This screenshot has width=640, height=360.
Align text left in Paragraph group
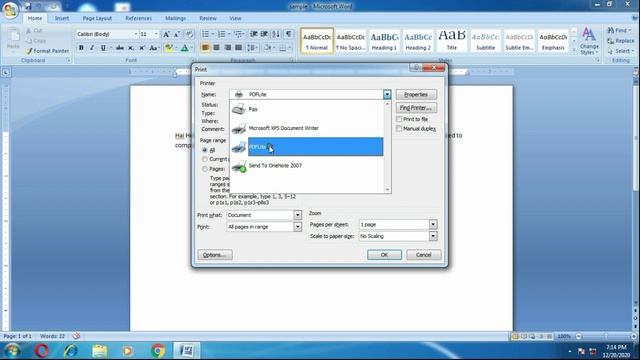point(205,48)
